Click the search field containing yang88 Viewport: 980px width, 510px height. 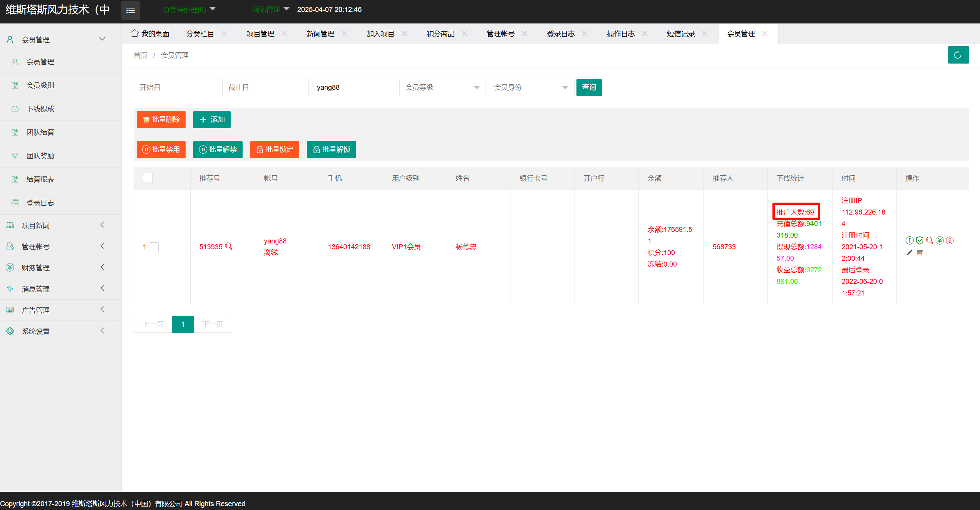(354, 87)
